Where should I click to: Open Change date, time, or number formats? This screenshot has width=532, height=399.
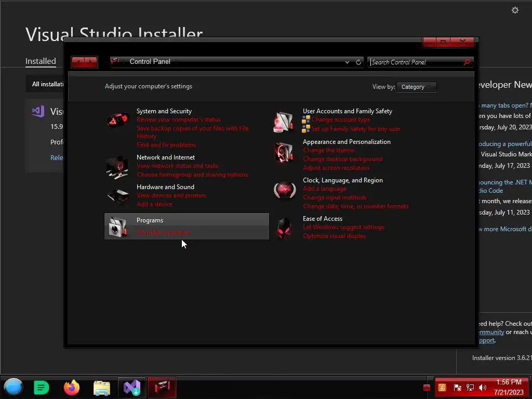[x=356, y=206]
